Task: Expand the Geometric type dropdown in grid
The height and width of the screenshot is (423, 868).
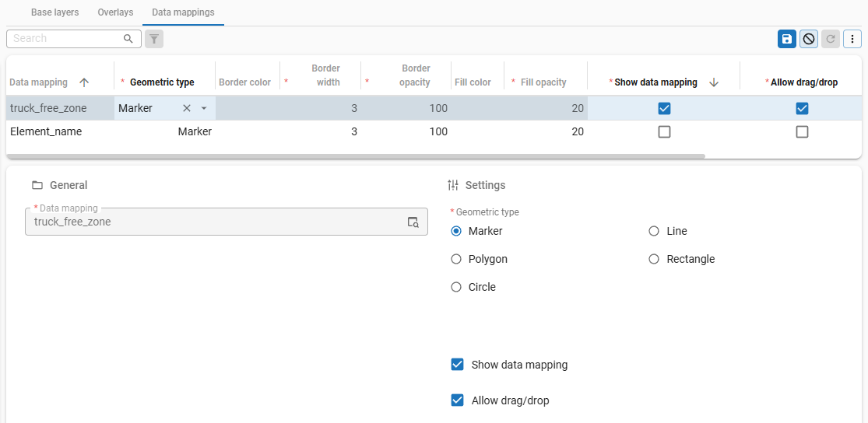Action: pyautogui.click(x=204, y=108)
